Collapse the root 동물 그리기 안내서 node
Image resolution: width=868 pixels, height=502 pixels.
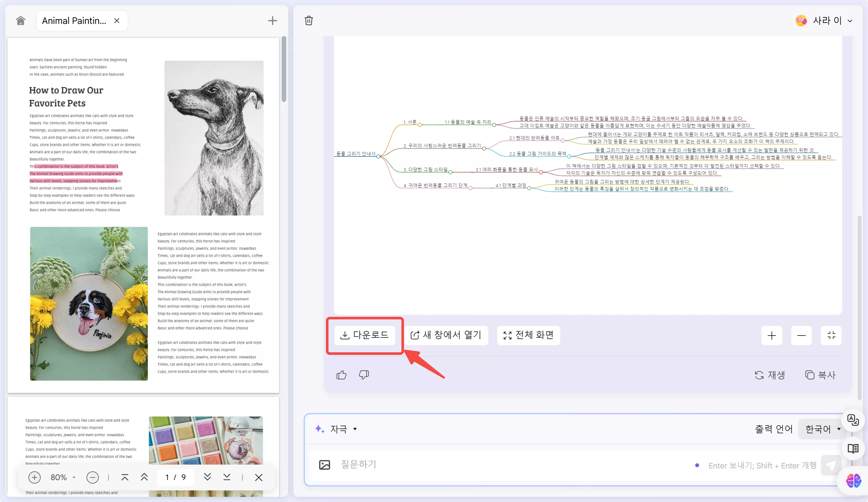(x=378, y=156)
